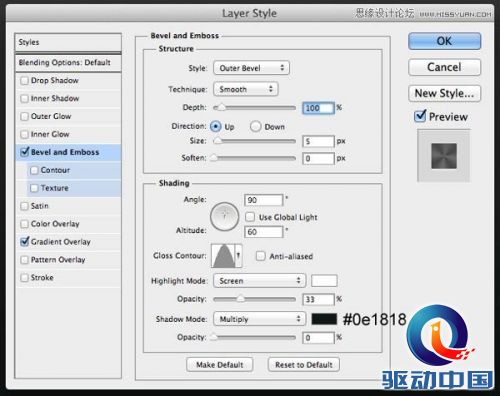Select the Down direction radio button

(255, 126)
